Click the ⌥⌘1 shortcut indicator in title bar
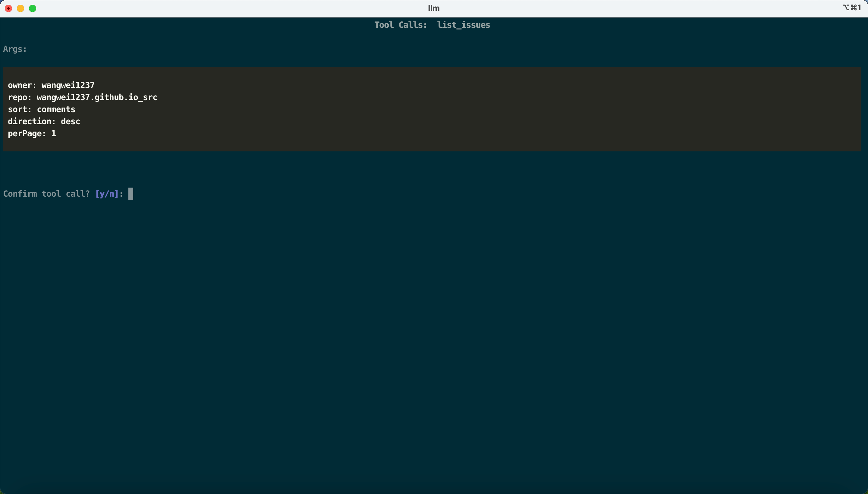The image size is (868, 494). 852,8
